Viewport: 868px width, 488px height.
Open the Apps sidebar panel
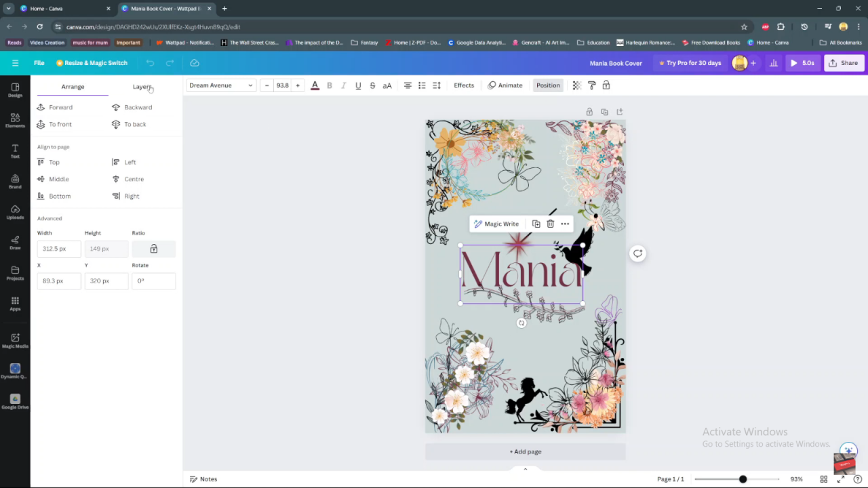(x=15, y=304)
